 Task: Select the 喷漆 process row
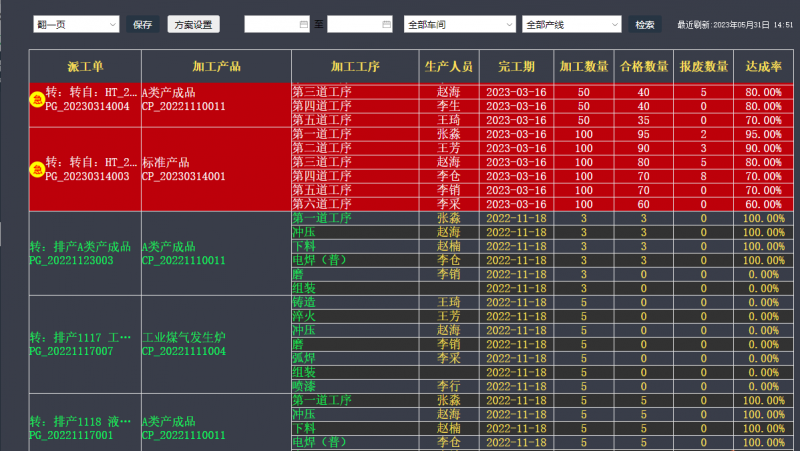tap(355, 386)
